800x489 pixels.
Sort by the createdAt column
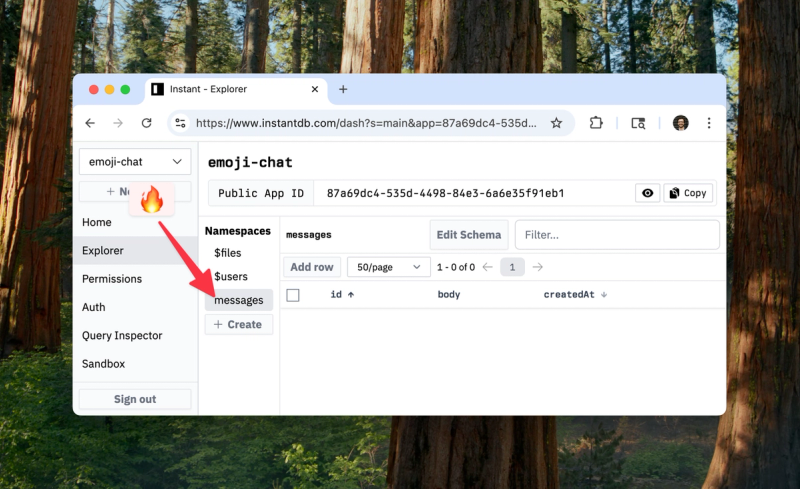(x=575, y=295)
